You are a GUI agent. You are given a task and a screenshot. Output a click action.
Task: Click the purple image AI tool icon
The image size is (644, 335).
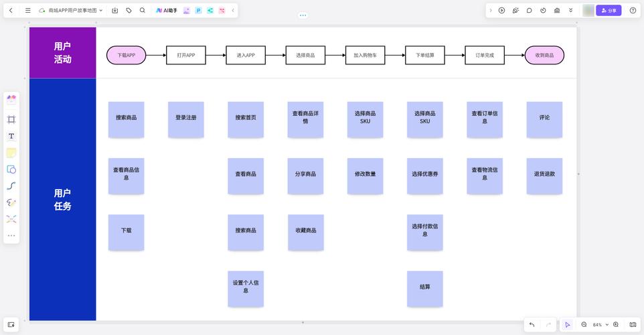click(187, 10)
